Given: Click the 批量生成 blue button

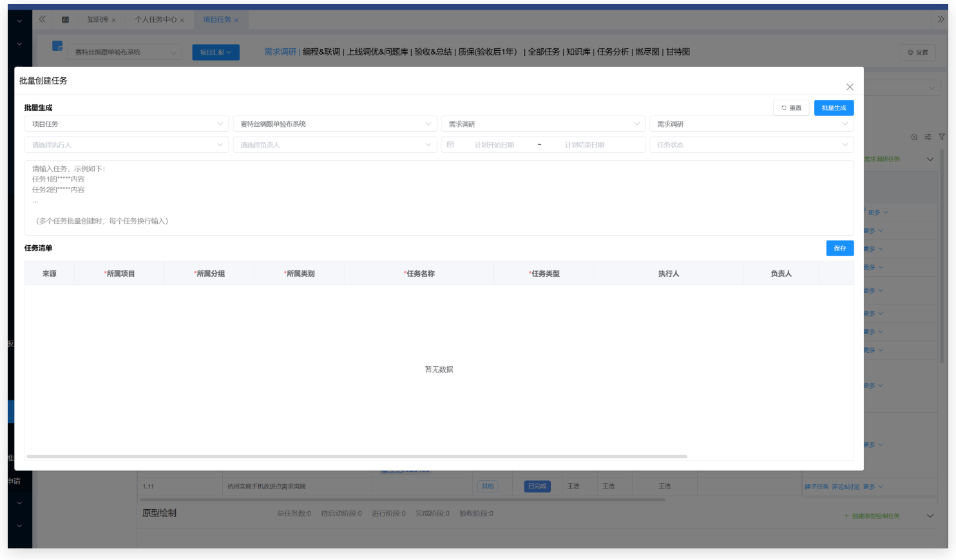Looking at the screenshot, I should point(834,108).
